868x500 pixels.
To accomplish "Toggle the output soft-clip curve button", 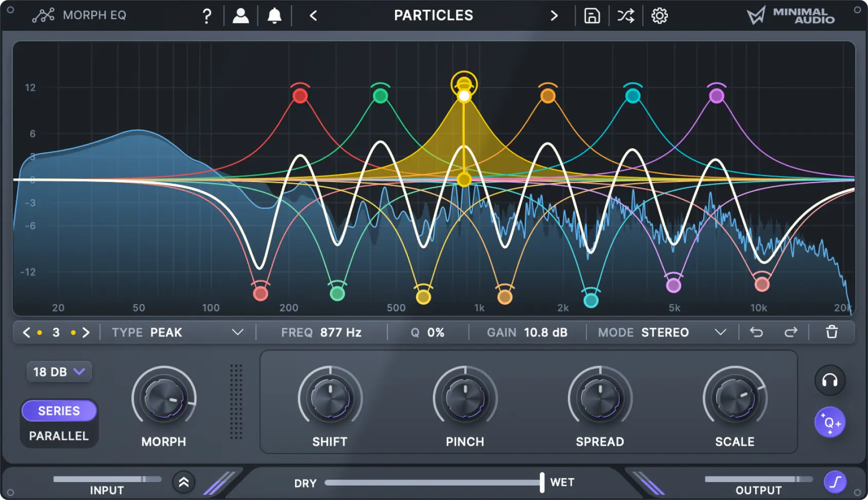I will pos(835,482).
